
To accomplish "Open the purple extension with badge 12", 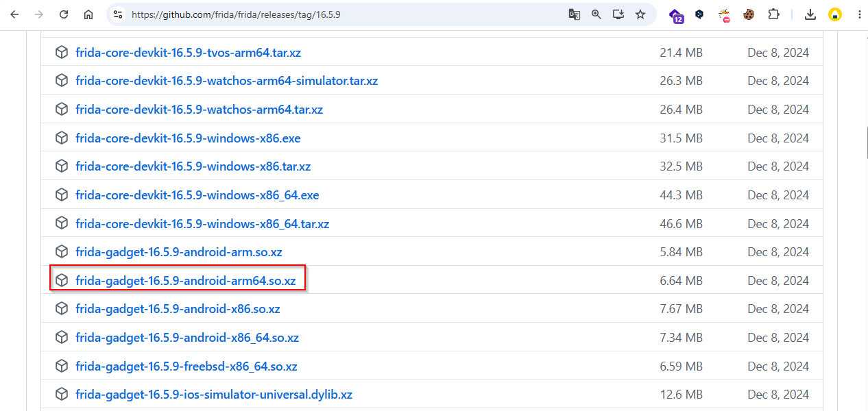I will (x=676, y=15).
